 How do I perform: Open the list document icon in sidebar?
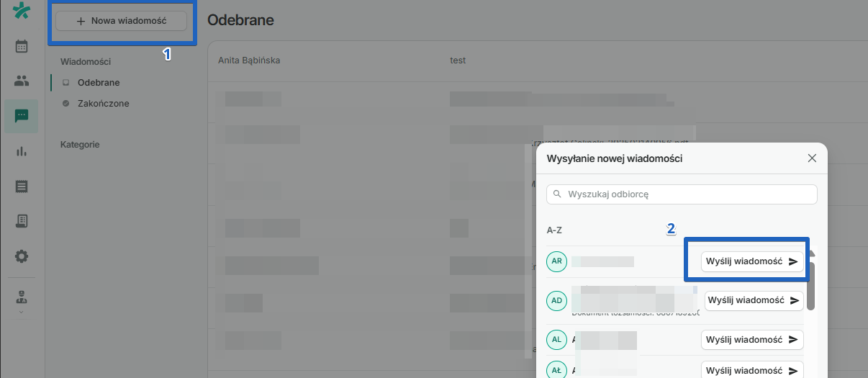coord(22,186)
